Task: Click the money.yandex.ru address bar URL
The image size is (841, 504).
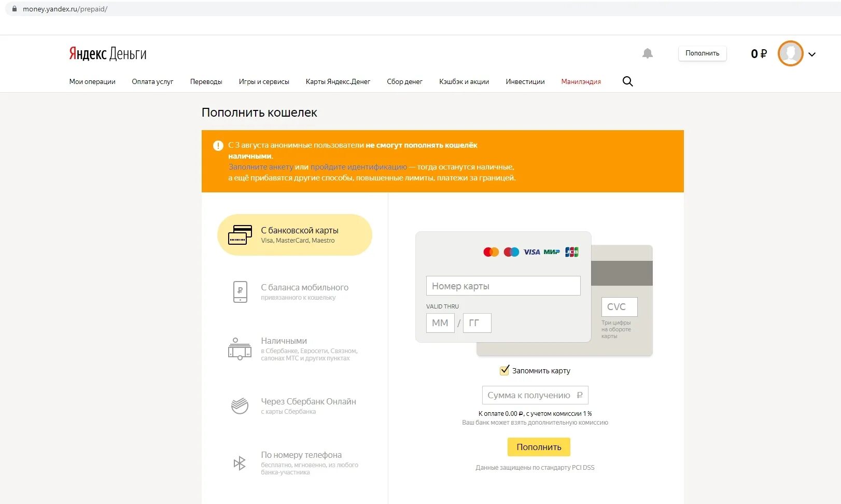Action: (65, 9)
